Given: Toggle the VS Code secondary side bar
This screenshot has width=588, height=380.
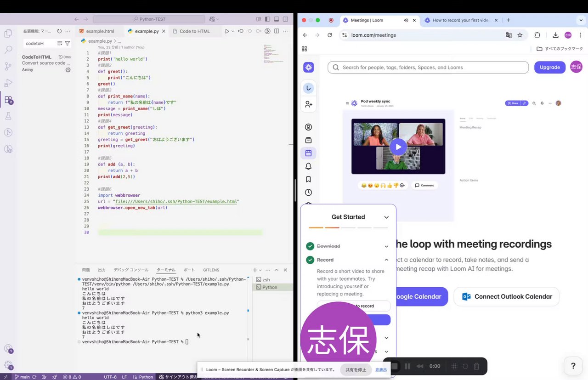Looking at the screenshot, I should pos(286,19).
